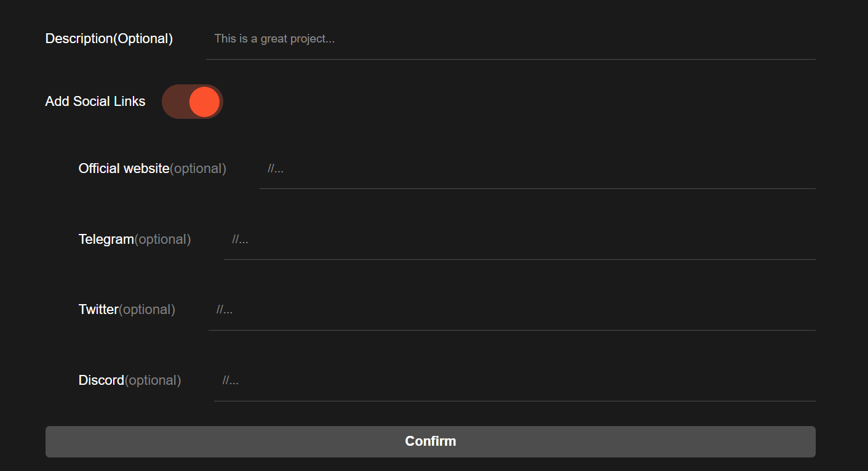Click the Official website URL field
868x471 pixels.
[x=537, y=169]
